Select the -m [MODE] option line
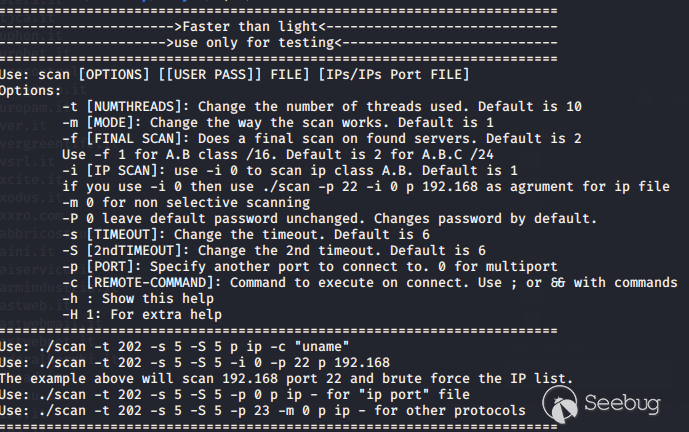689x432 pixels. [295, 122]
